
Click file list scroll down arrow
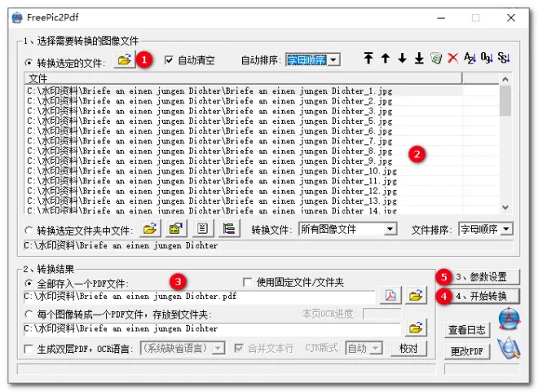pos(505,207)
